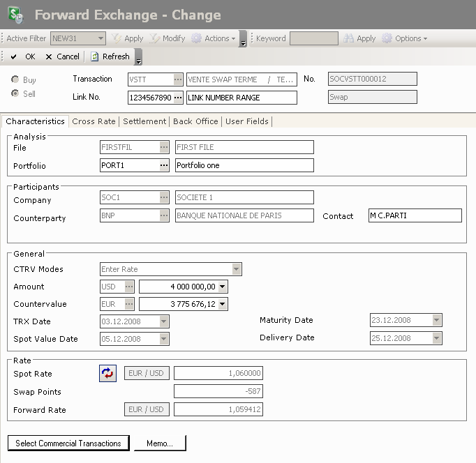Click the Options gear icon
476x463 pixels.
pos(387,38)
